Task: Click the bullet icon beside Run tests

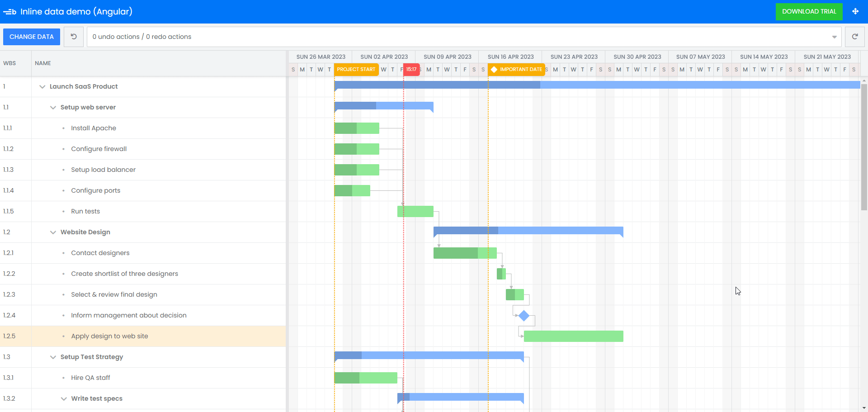Action: tap(63, 211)
